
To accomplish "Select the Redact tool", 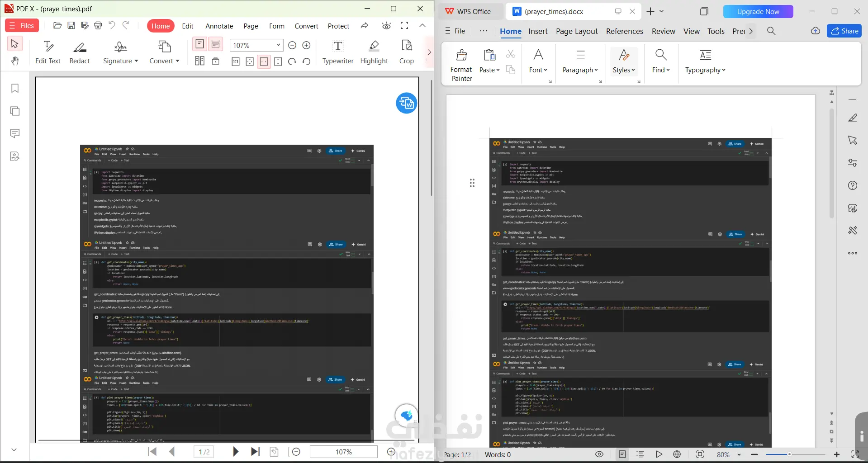I will click(x=80, y=52).
